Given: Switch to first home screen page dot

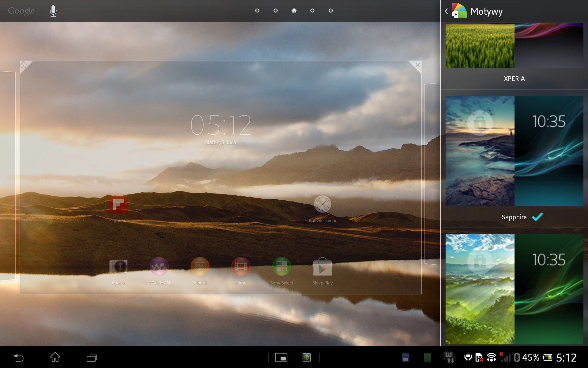Looking at the screenshot, I should coord(257,11).
